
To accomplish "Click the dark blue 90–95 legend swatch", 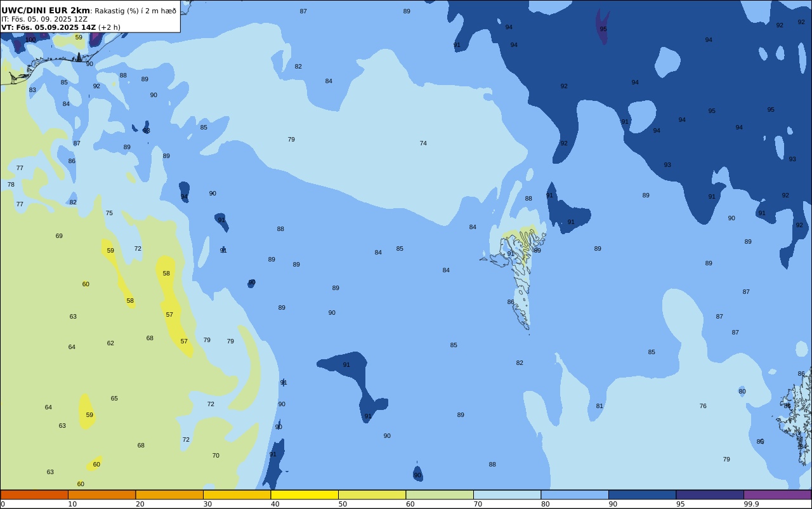I will pos(642,494).
